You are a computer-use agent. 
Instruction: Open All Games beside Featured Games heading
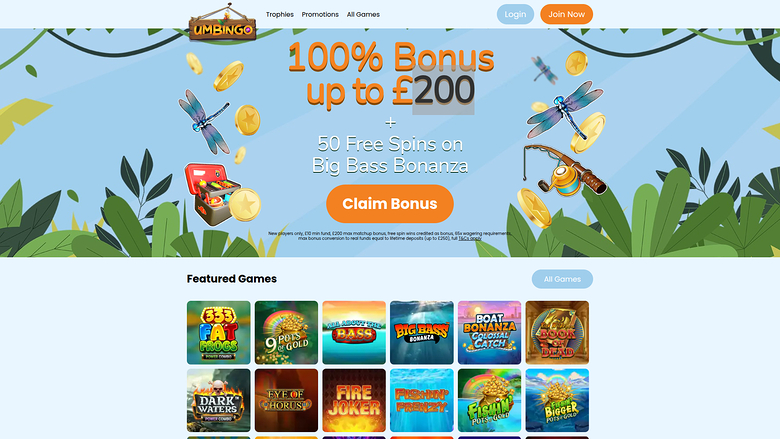pyautogui.click(x=562, y=279)
